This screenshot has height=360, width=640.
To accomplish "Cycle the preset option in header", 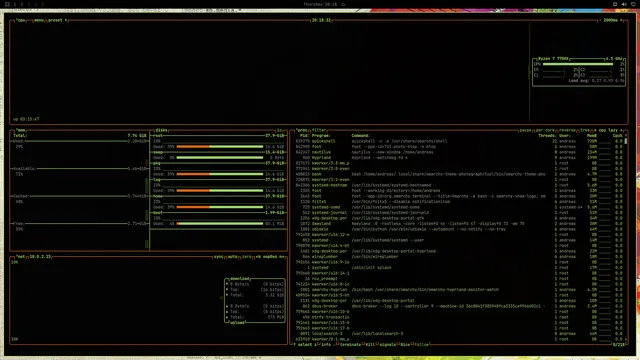I will 56,20.
